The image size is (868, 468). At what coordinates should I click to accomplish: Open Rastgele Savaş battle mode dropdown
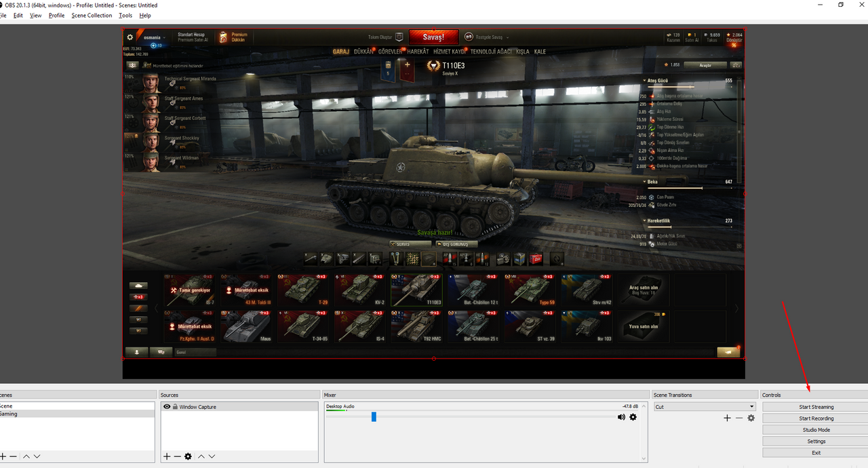(x=507, y=37)
